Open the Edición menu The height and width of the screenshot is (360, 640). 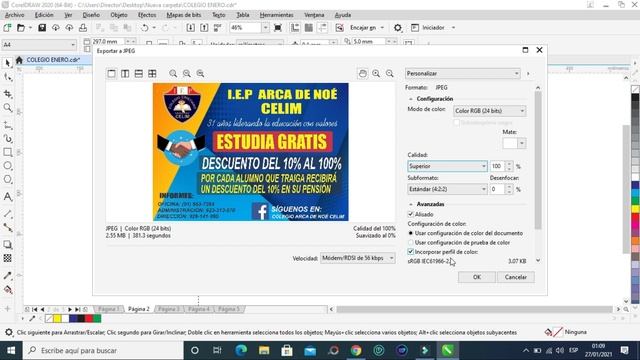44,15
